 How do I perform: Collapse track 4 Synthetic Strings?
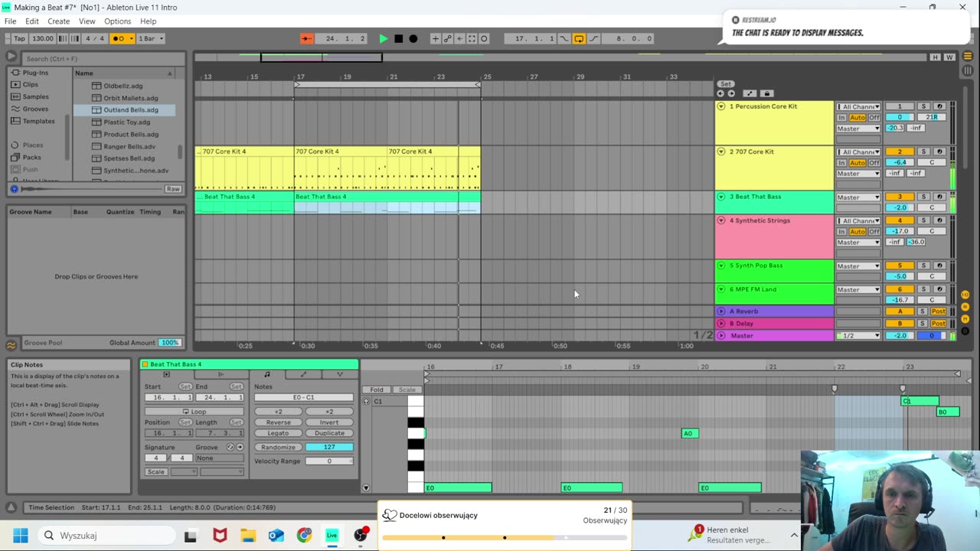721,220
